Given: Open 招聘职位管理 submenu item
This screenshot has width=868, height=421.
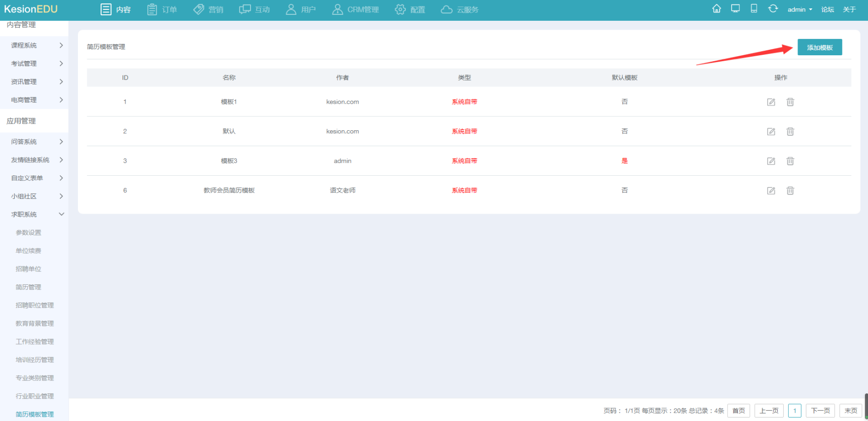Looking at the screenshot, I should [x=35, y=306].
